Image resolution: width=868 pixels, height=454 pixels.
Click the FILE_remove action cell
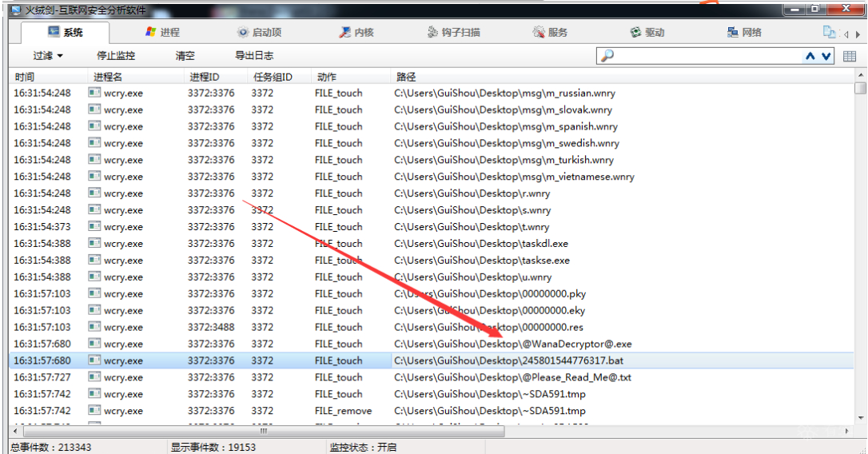point(343,411)
